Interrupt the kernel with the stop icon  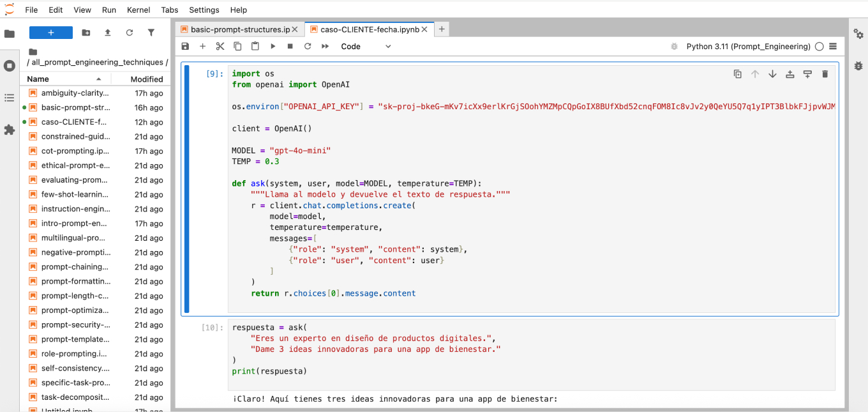click(x=290, y=47)
